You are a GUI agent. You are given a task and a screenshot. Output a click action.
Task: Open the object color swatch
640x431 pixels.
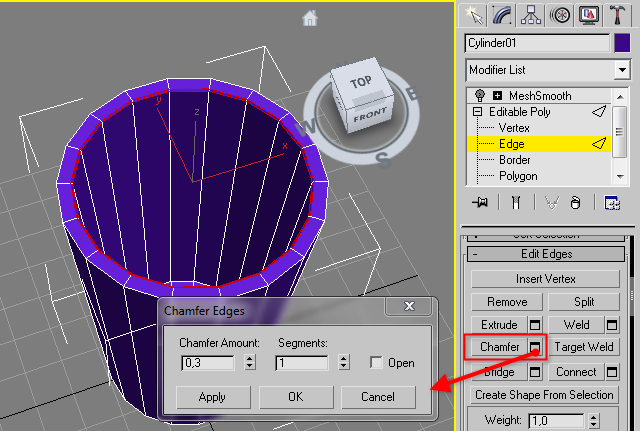(x=622, y=43)
